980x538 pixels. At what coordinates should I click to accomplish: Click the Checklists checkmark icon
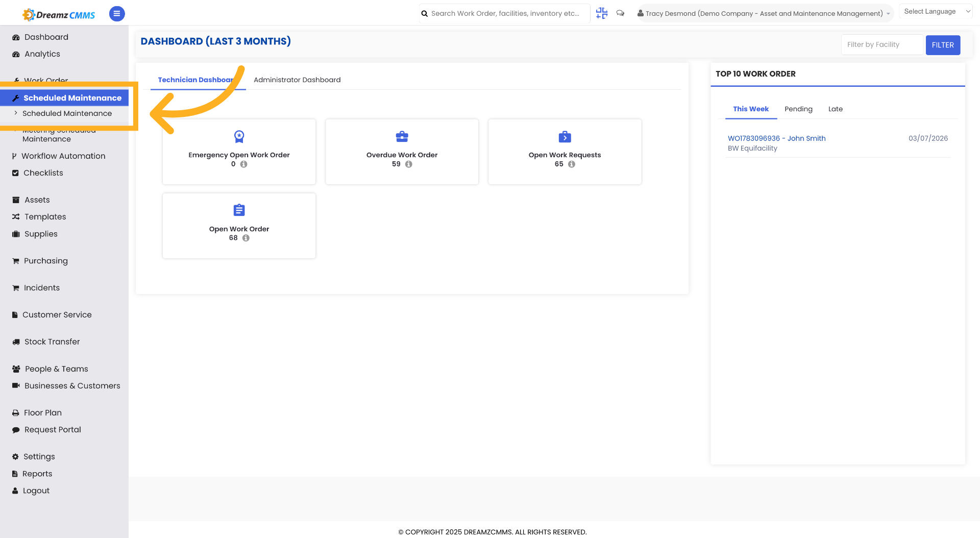(15, 173)
